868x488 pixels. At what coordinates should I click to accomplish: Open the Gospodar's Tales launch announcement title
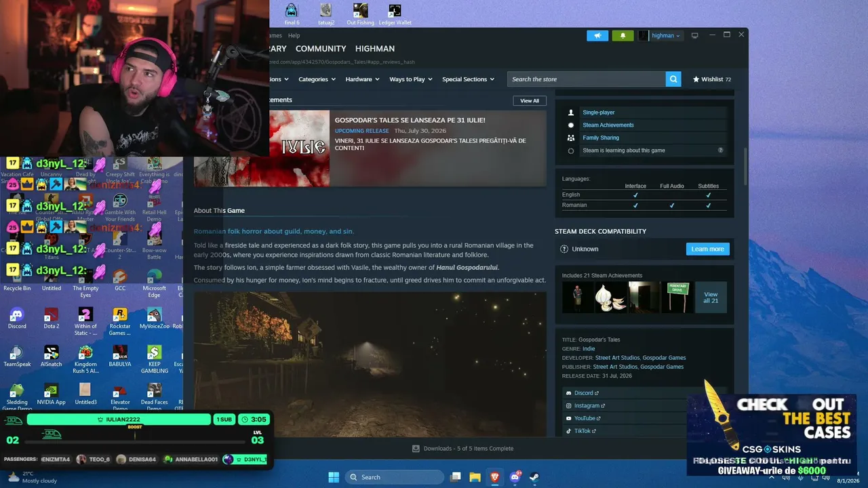pyautogui.click(x=410, y=120)
